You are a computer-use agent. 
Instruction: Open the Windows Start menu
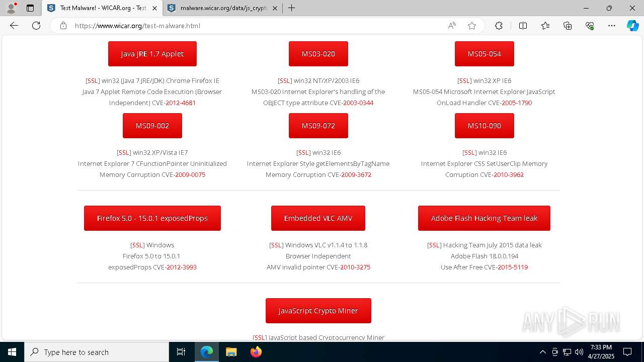pyautogui.click(x=12, y=352)
